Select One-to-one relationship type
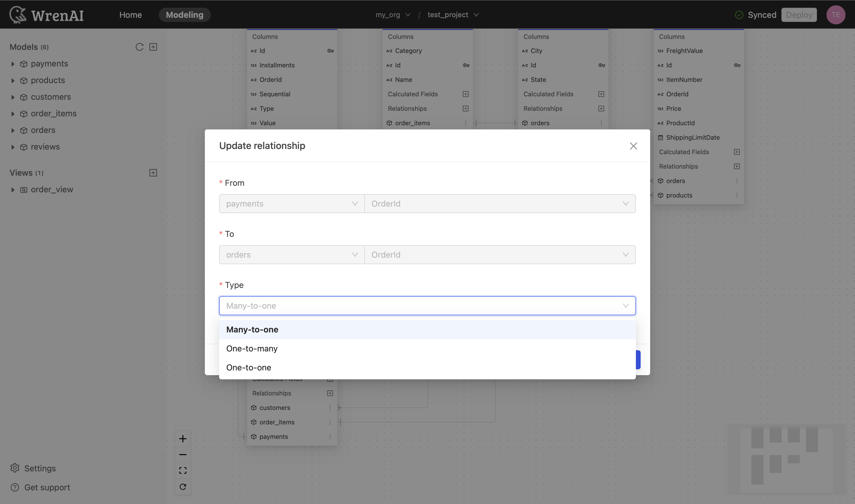 coord(427,367)
